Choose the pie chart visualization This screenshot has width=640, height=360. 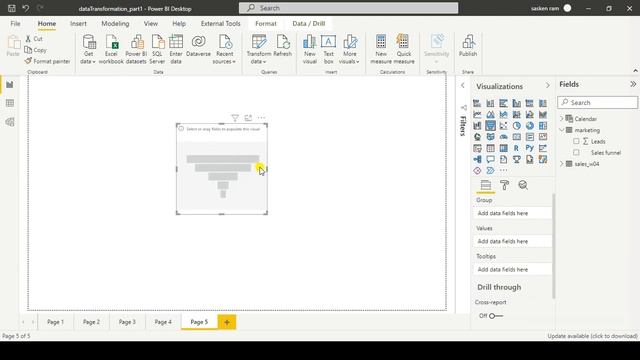[516, 126]
